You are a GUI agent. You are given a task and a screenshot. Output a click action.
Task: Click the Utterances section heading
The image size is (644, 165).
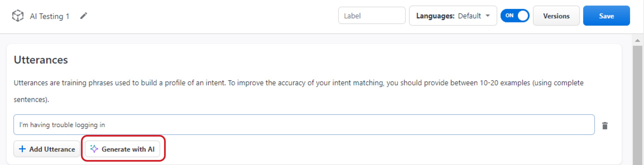(x=41, y=60)
